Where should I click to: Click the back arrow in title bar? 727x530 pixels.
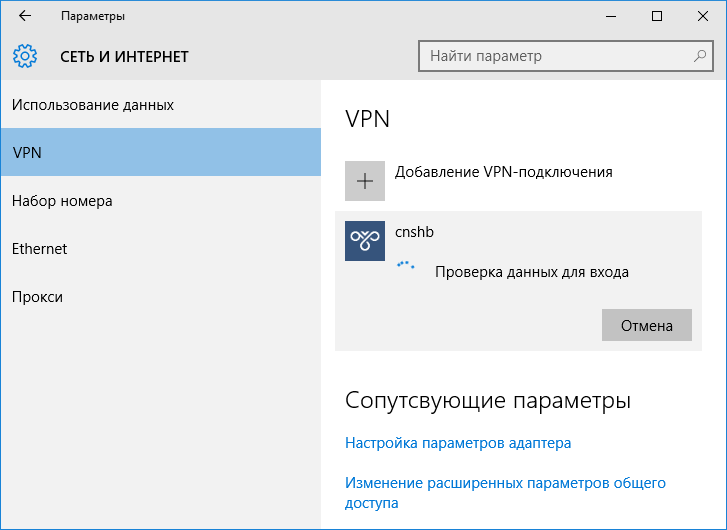click(x=24, y=16)
